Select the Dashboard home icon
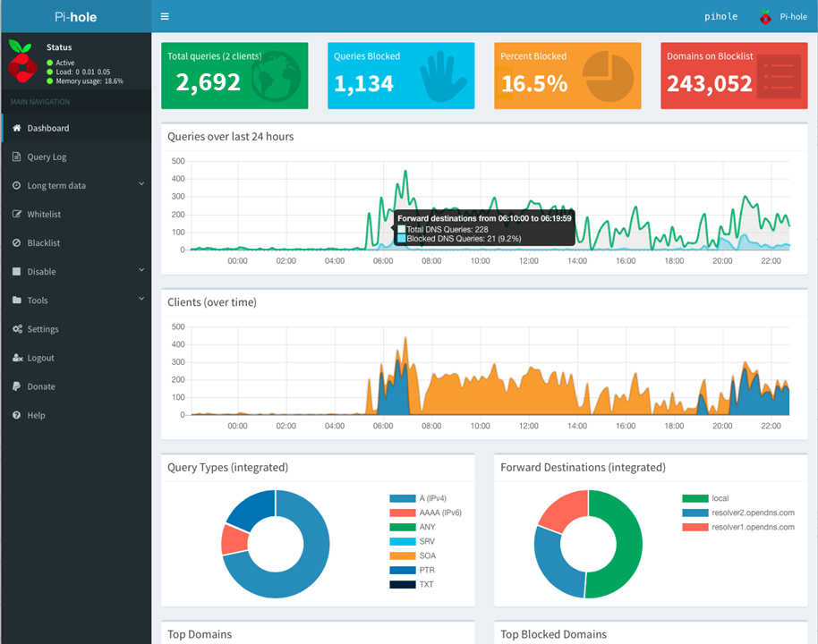The width and height of the screenshot is (818, 644). [x=16, y=128]
